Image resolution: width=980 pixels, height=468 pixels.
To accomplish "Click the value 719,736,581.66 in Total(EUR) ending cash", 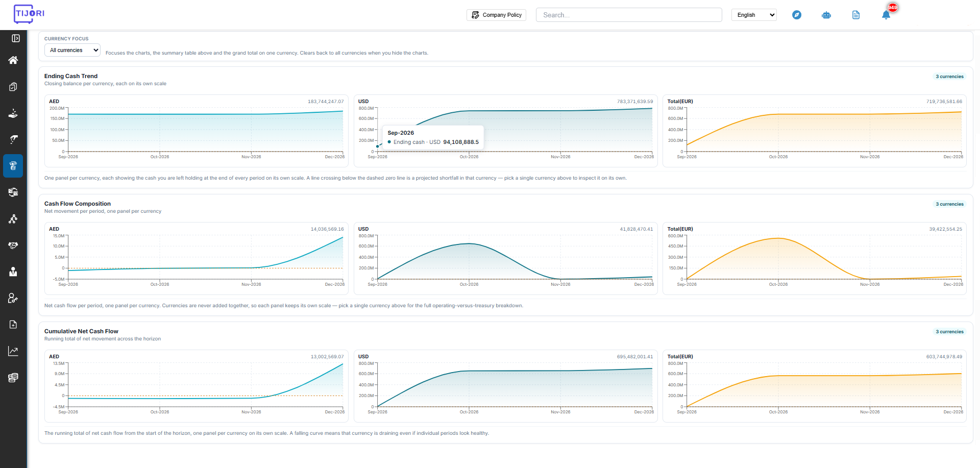I will click(x=944, y=102).
